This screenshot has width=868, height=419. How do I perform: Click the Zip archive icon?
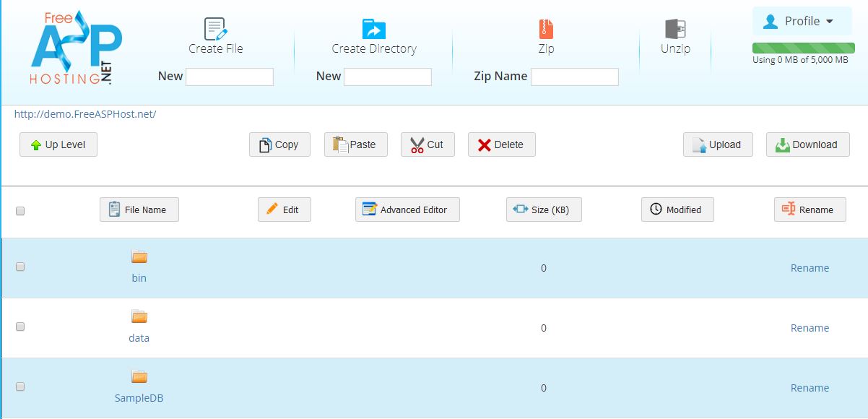point(546,29)
